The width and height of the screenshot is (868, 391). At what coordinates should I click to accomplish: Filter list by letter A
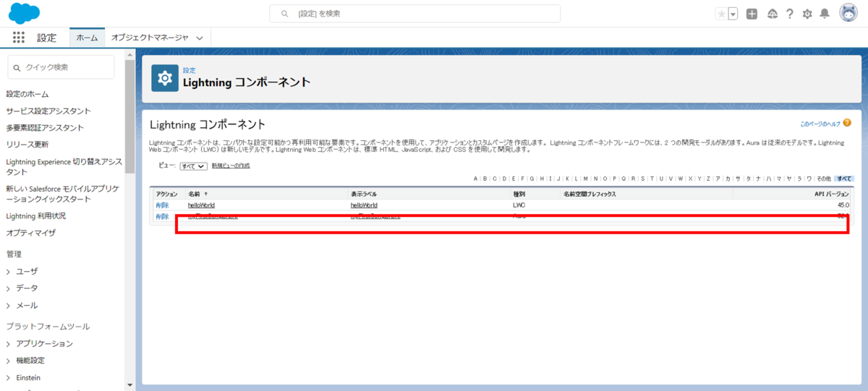475,179
